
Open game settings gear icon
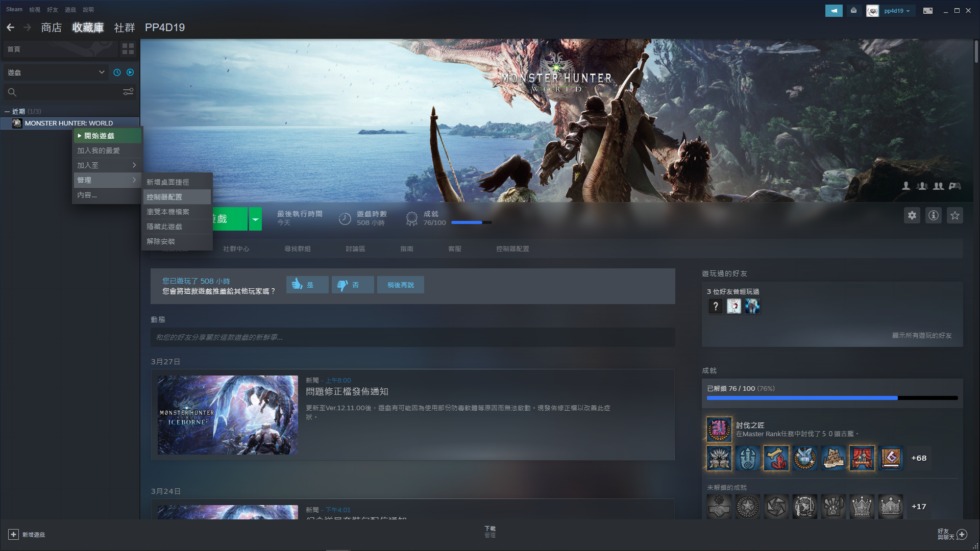tap(912, 215)
